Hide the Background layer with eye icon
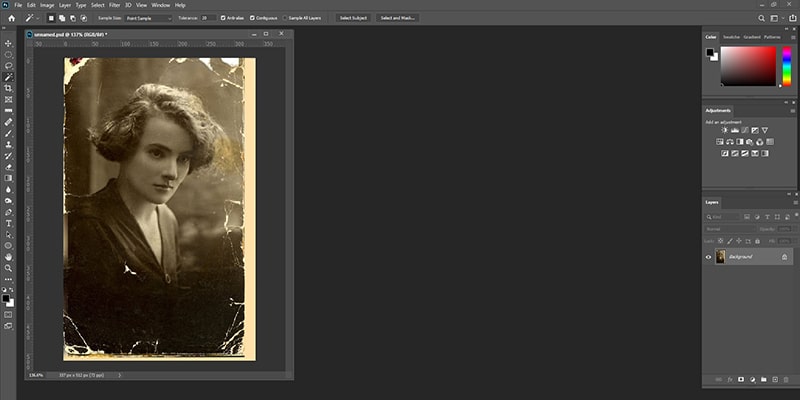Viewport: 800px width, 400px height. click(x=708, y=257)
